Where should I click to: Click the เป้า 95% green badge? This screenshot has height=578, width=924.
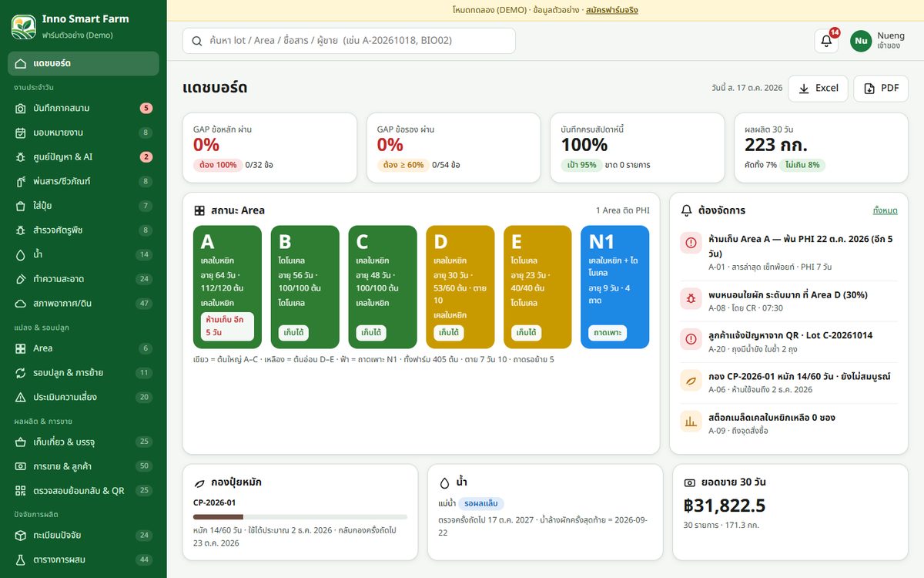(x=582, y=165)
